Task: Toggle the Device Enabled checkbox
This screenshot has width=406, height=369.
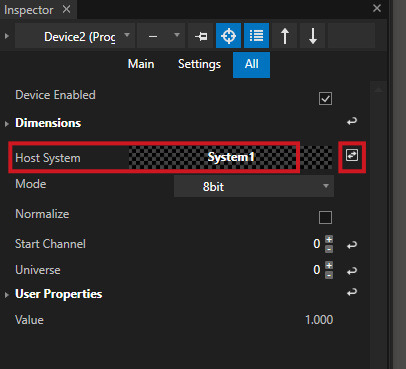Action: (x=325, y=99)
